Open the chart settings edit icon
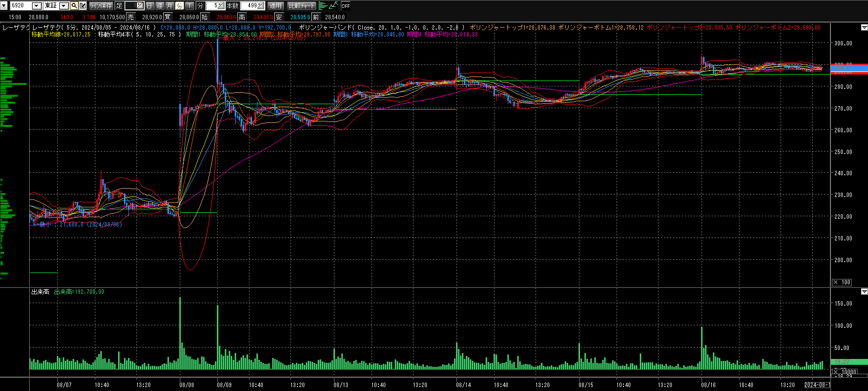The height and width of the screenshot is (391, 868). [83, 6]
